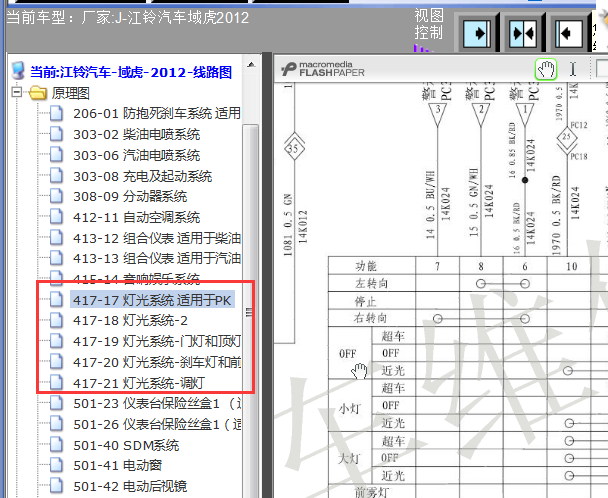Open 501-26 仪表台保险丝盒1 document
The width and height of the screenshot is (608, 498).
click(x=156, y=424)
